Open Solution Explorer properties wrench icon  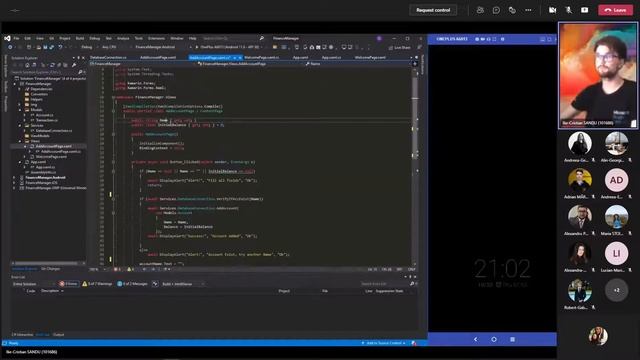74,65
